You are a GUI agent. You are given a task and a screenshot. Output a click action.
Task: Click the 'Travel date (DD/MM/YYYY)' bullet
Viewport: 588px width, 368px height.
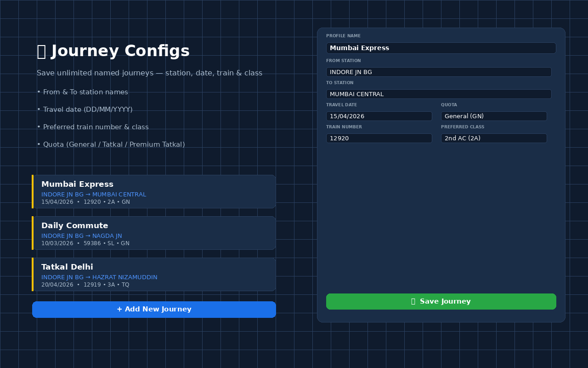pyautogui.click(x=85, y=109)
